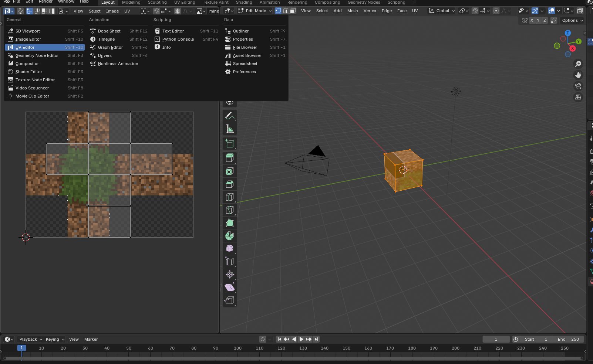This screenshot has width=593, height=364.
Task: Choose Preferences from the editor type menu
Action: (x=255, y=72)
